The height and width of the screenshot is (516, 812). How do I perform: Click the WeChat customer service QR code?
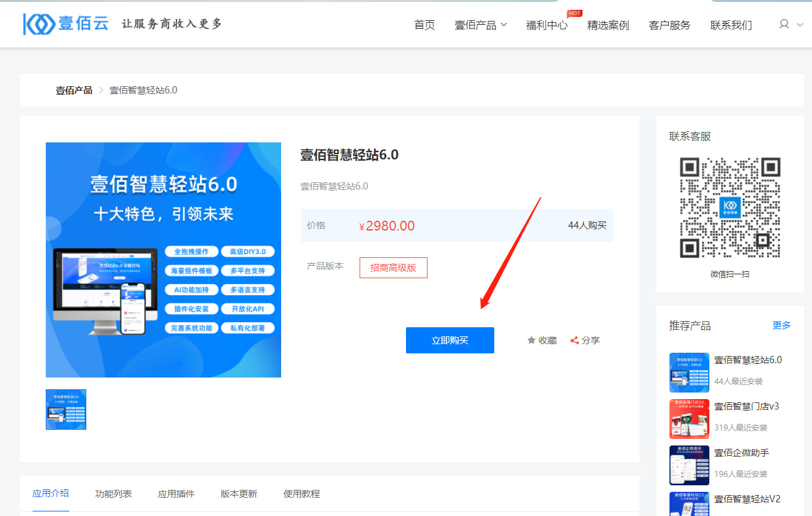[x=730, y=208]
